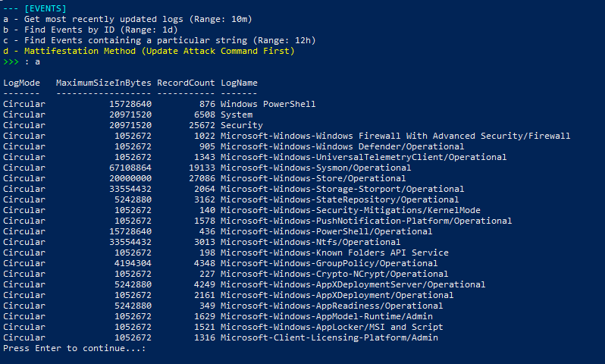This screenshot has height=364, width=605.
Task: Click the LogName column header
Action: pos(240,83)
